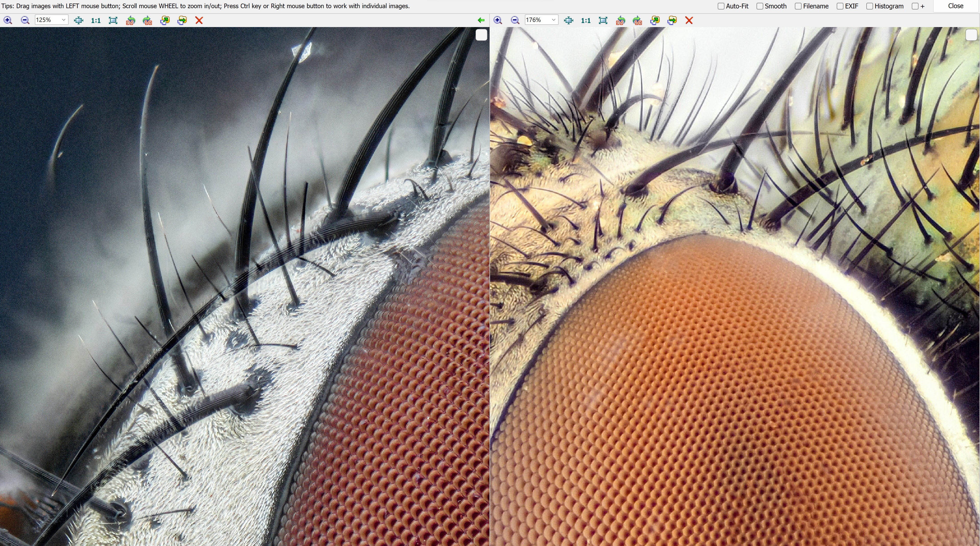Rotate left image 90 degrees counterclockwise
The image size is (980, 546).
[x=130, y=20]
